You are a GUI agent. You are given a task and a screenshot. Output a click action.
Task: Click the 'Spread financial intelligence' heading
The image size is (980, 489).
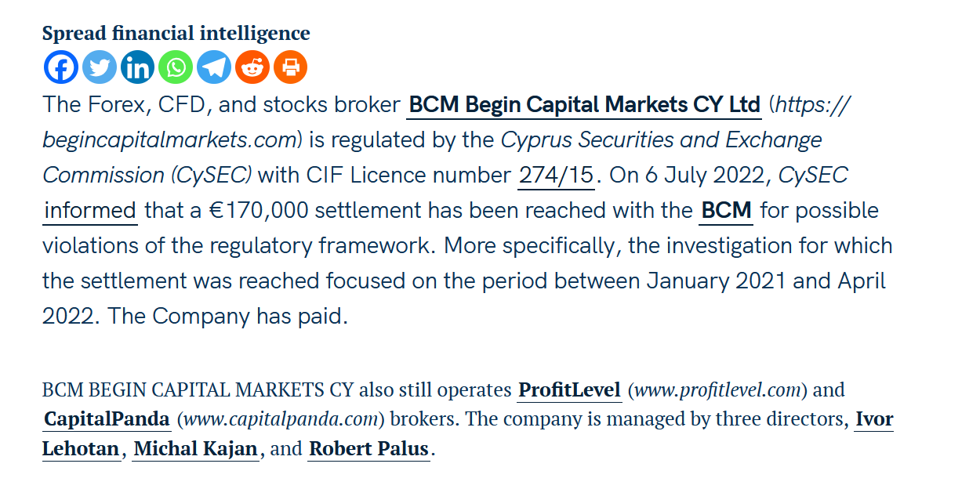176,33
